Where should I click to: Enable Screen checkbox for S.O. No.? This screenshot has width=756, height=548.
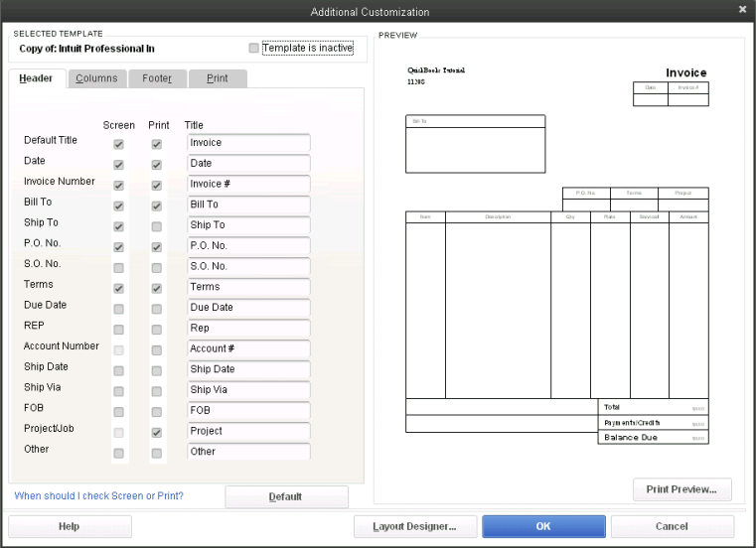(x=118, y=268)
